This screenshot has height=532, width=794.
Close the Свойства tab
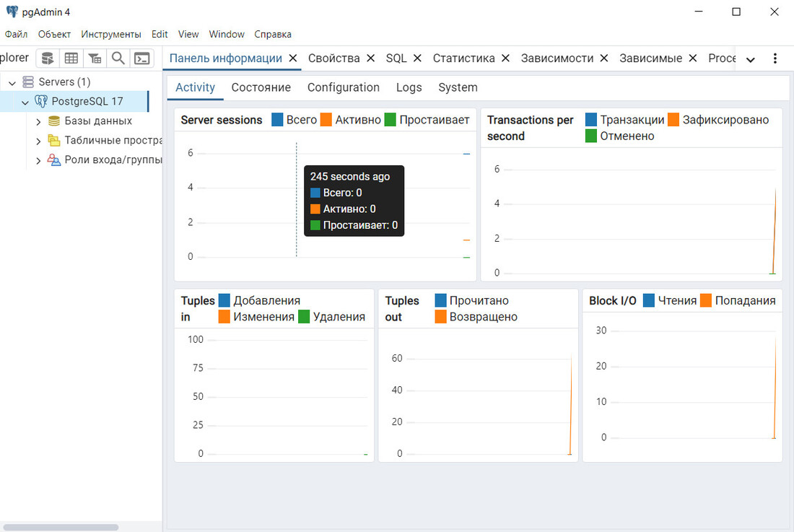pos(371,58)
